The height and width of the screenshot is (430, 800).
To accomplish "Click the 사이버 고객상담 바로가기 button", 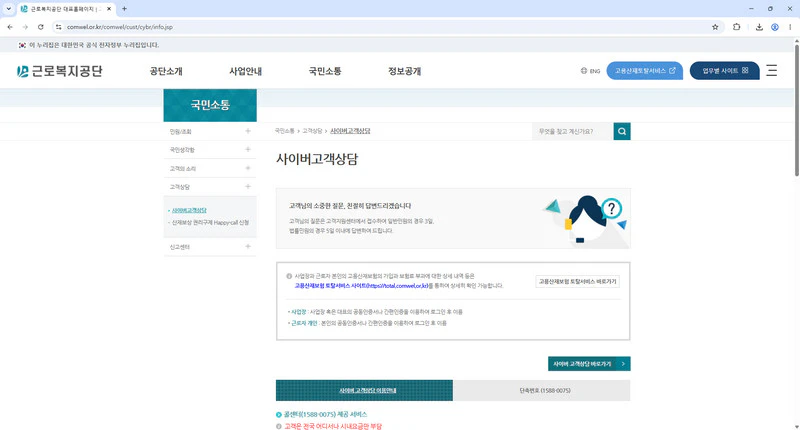I will (589, 364).
